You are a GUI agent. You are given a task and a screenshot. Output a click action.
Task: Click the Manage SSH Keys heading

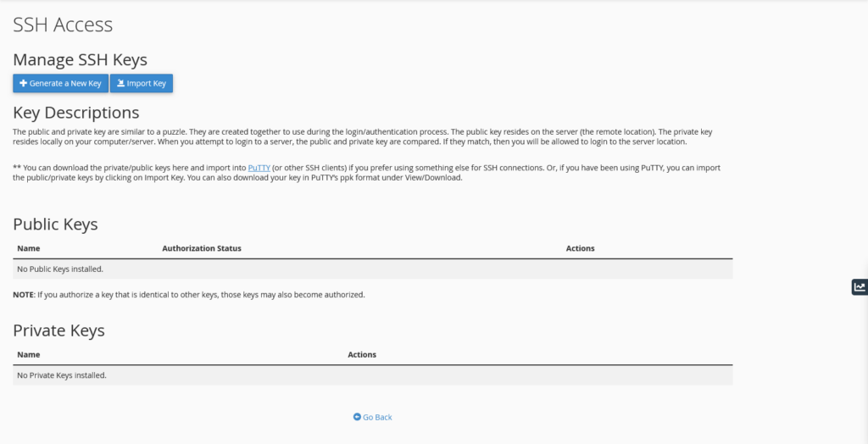[x=80, y=59]
